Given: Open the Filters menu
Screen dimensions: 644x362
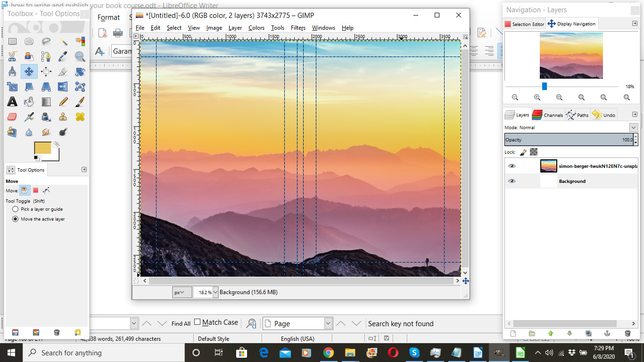Looking at the screenshot, I should pyautogui.click(x=298, y=28).
